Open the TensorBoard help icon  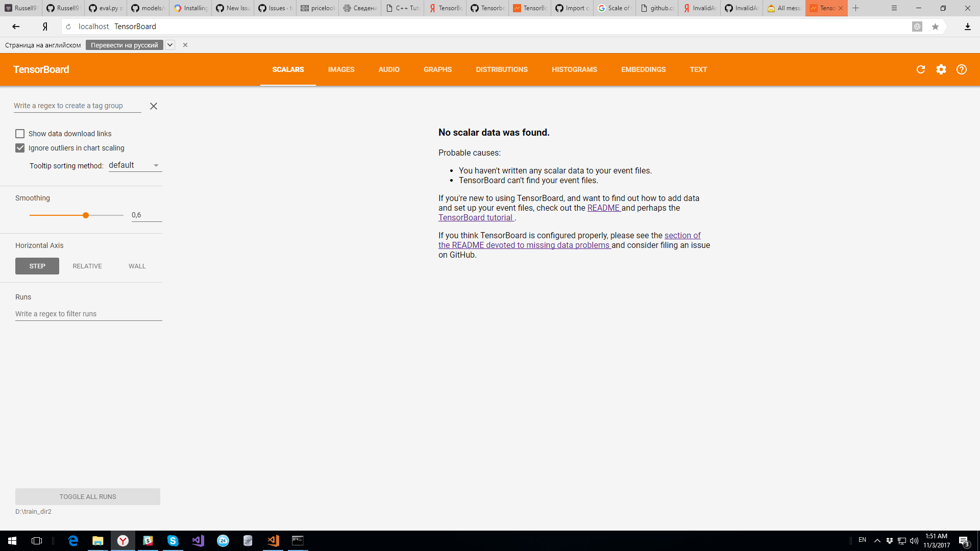962,69
